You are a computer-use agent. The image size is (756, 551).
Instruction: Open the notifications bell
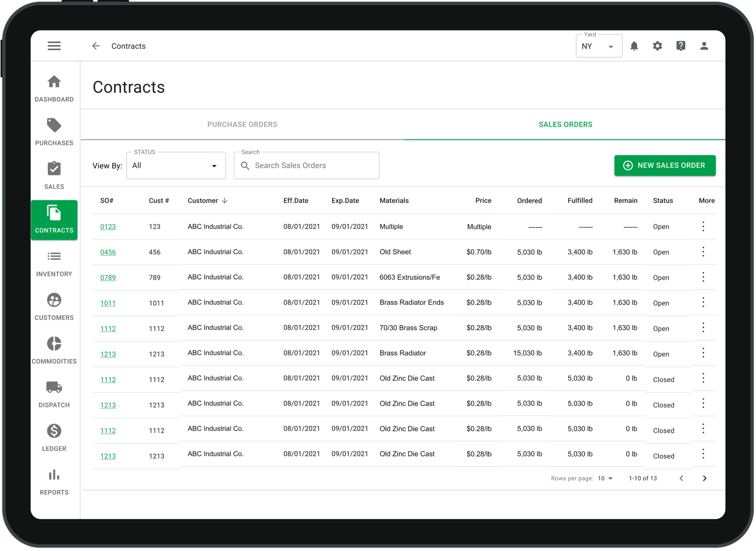click(635, 46)
